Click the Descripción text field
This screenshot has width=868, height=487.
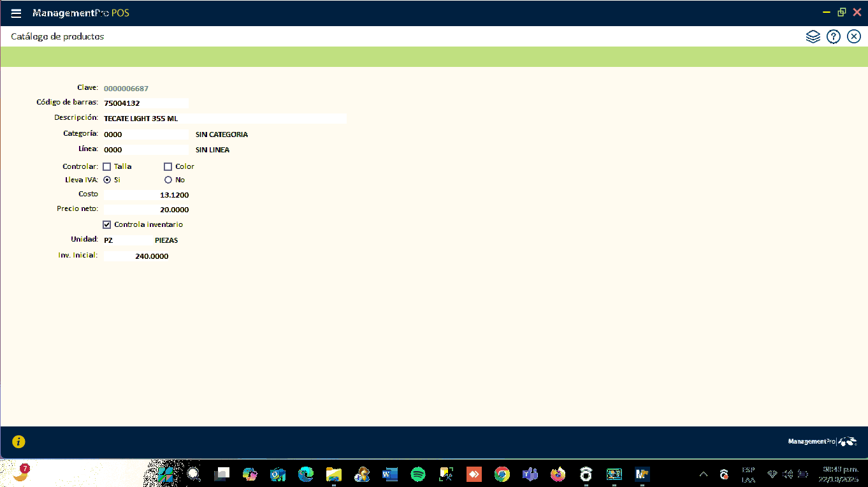tap(224, 119)
